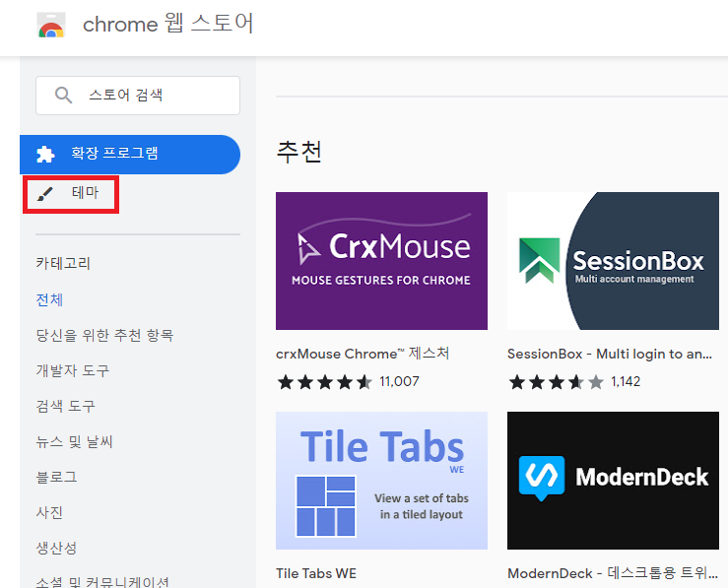This screenshot has width=728, height=588.
Task: Select the 전체 category
Action: (49, 299)
